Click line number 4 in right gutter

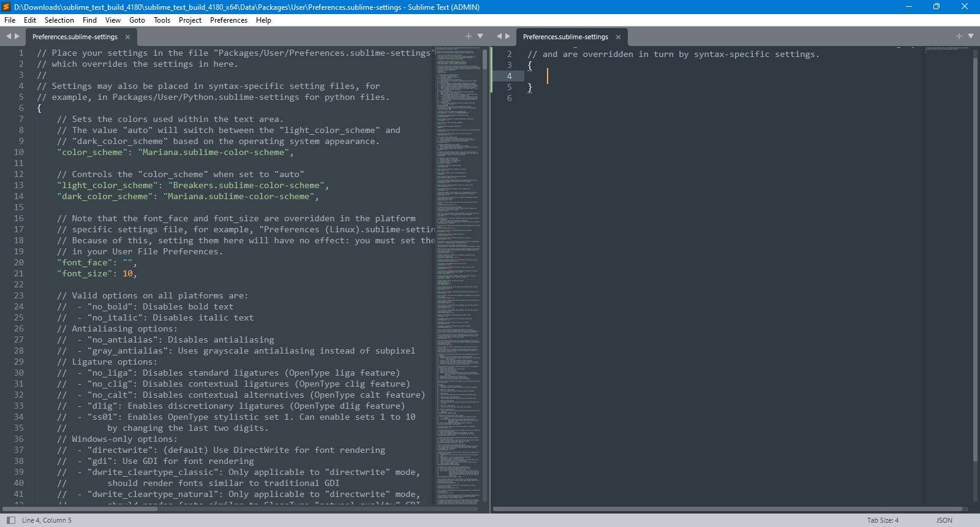[509, 76]
